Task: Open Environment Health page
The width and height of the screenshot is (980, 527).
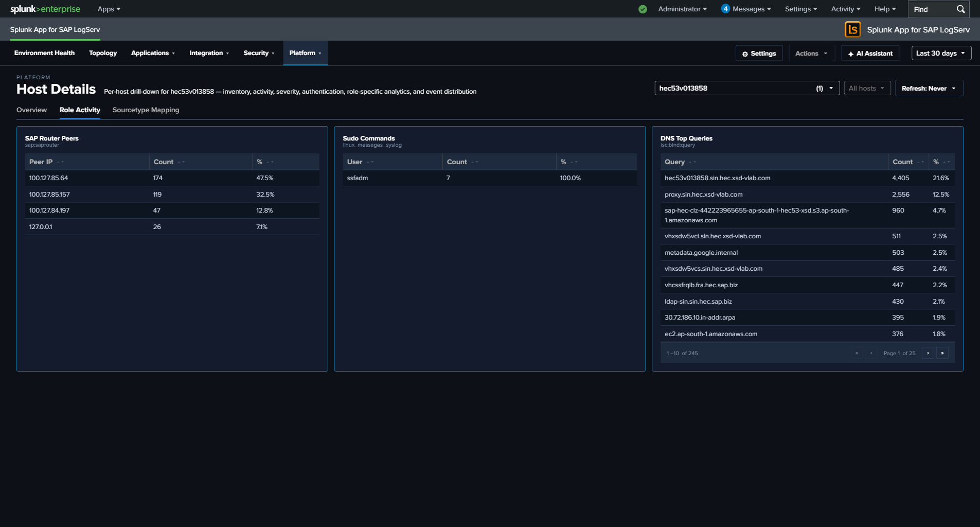Action: pos(45,53)
